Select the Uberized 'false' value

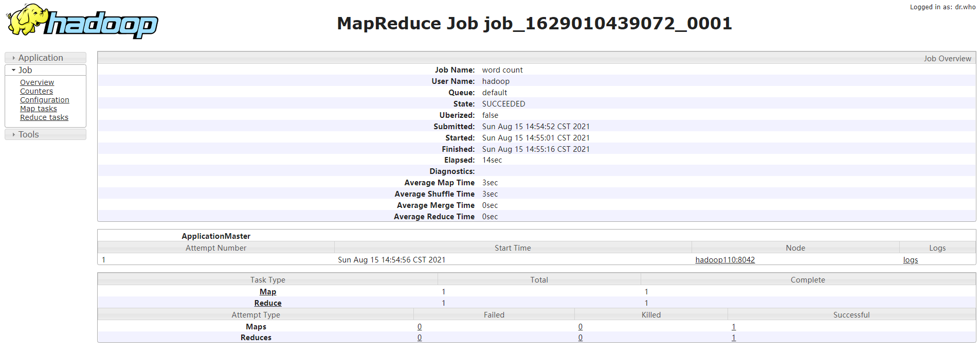click(490, 115)
